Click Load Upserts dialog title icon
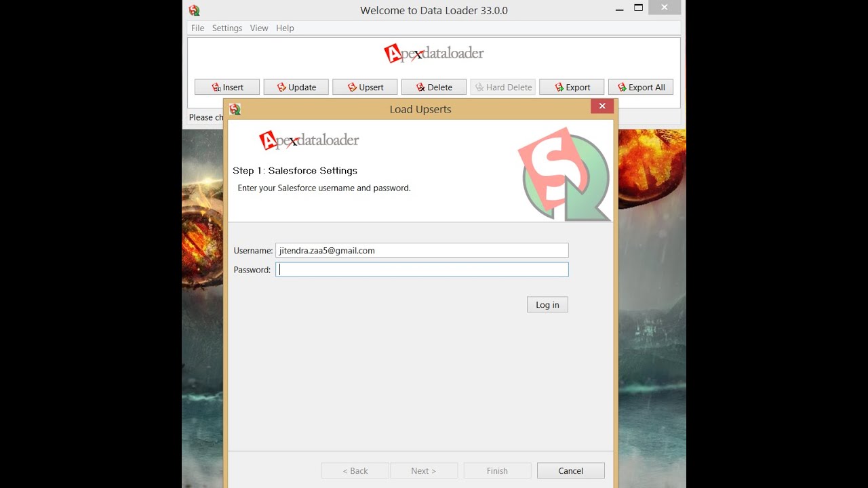868x488 pixels. coord(235,109)
